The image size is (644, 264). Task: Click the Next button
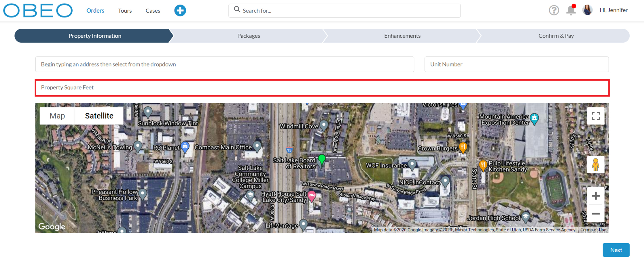[616, 250]
